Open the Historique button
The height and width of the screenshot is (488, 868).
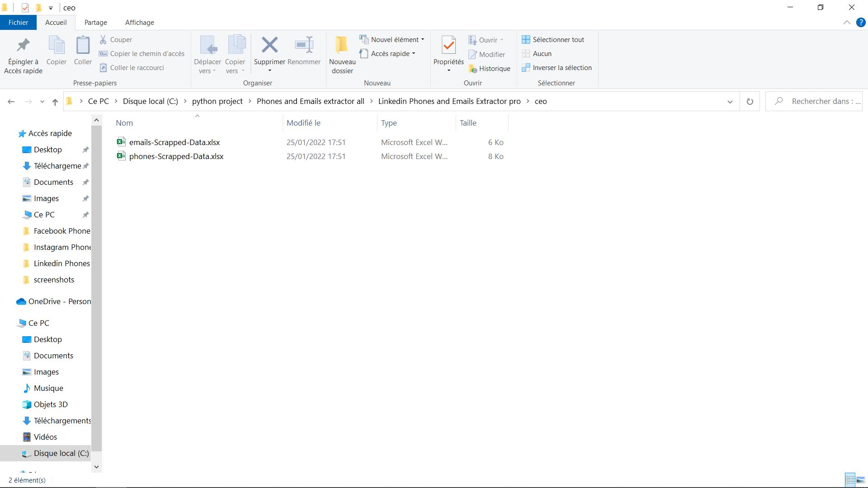pos(489,69)
